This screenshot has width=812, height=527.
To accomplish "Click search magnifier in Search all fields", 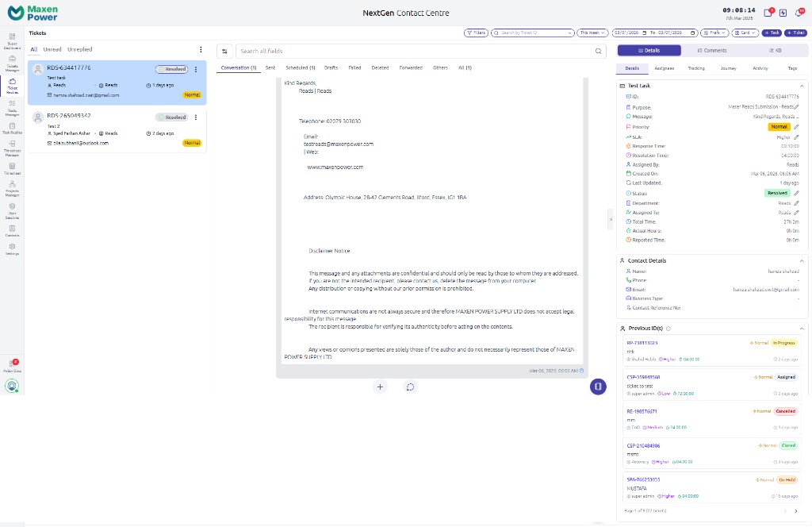I will click(599, 51).
